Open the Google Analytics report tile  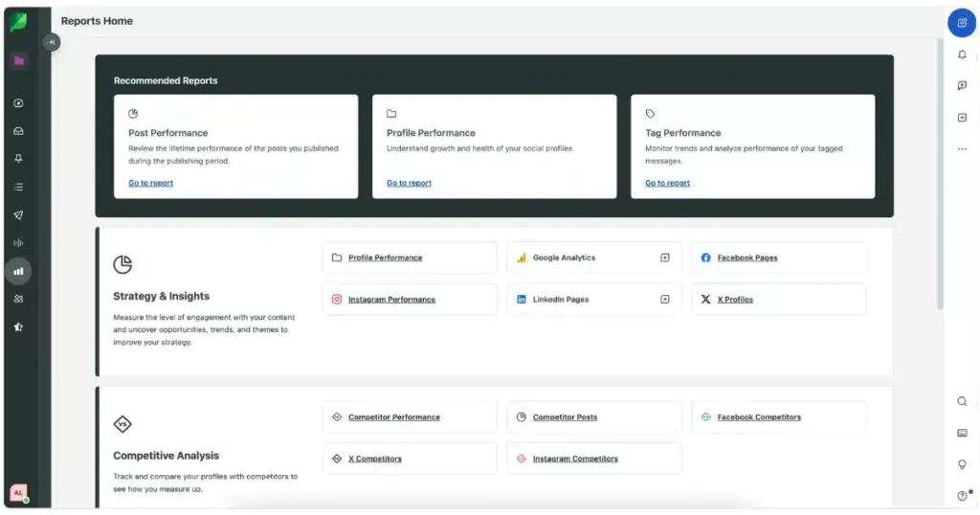(594, 257)
